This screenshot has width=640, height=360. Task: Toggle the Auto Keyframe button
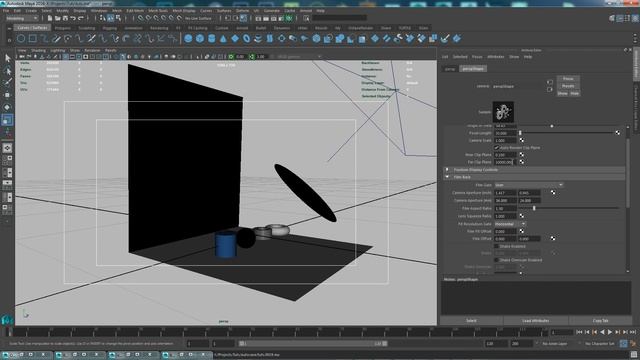click(x=624, y=344)
